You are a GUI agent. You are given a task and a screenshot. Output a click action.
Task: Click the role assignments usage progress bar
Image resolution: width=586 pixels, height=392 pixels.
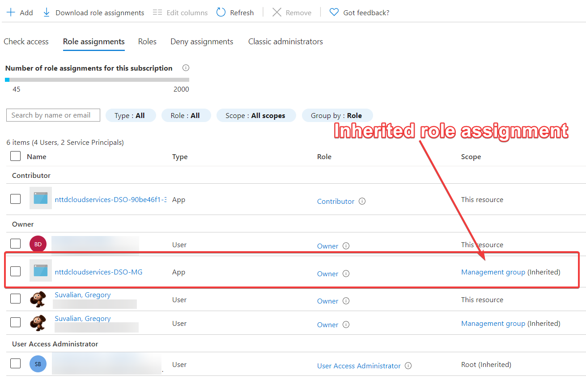tap(97, 79)
